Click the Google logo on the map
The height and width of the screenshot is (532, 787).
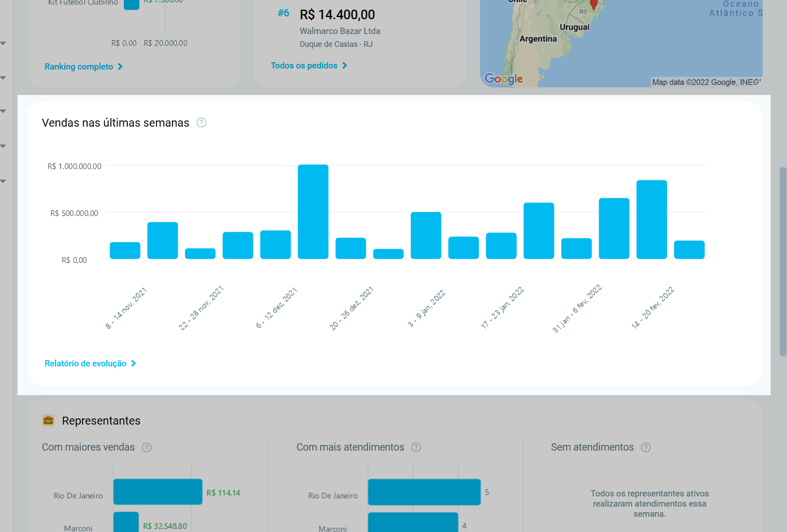click(x=504, y=79)
